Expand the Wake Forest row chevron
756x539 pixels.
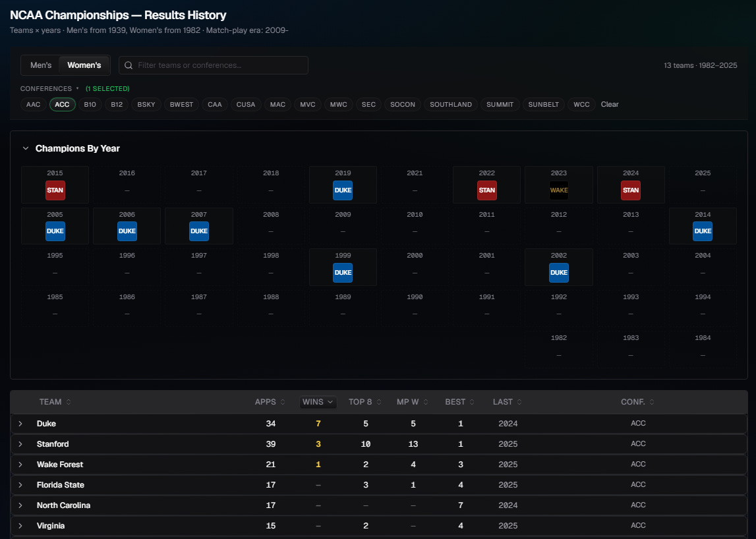[x=20, y=465]
